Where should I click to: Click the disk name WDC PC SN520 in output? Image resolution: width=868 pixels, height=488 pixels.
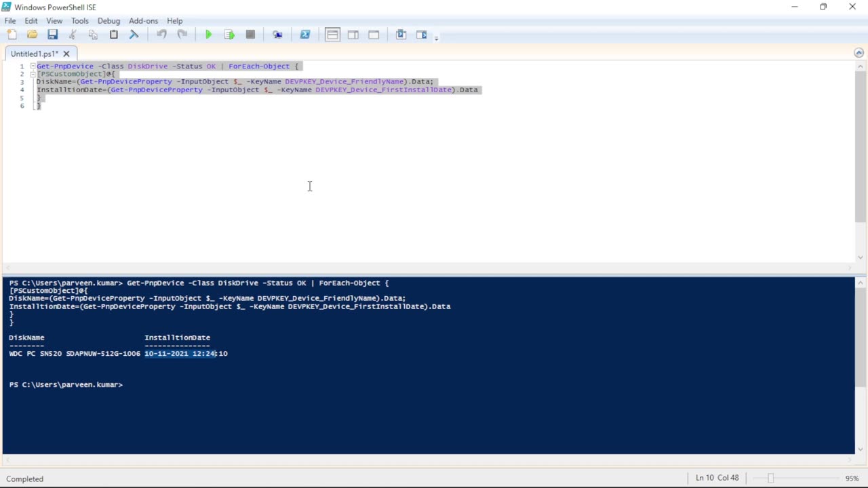pos(75,353)
